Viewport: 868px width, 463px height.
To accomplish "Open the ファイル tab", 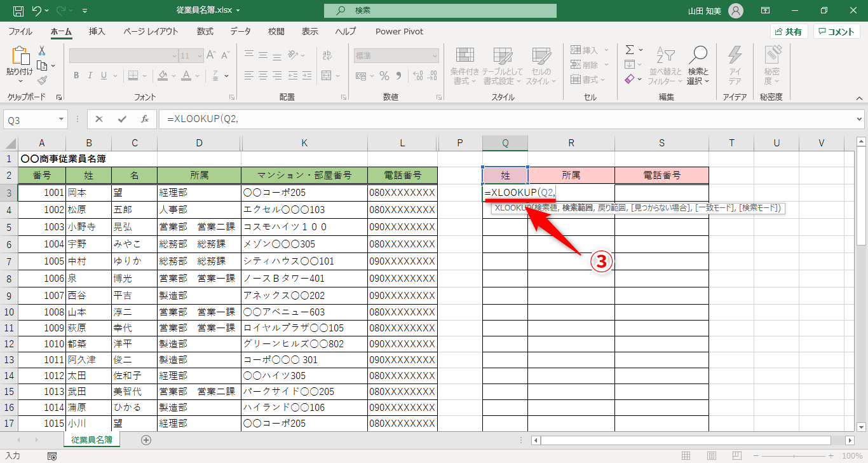I will tap(20, 32).
